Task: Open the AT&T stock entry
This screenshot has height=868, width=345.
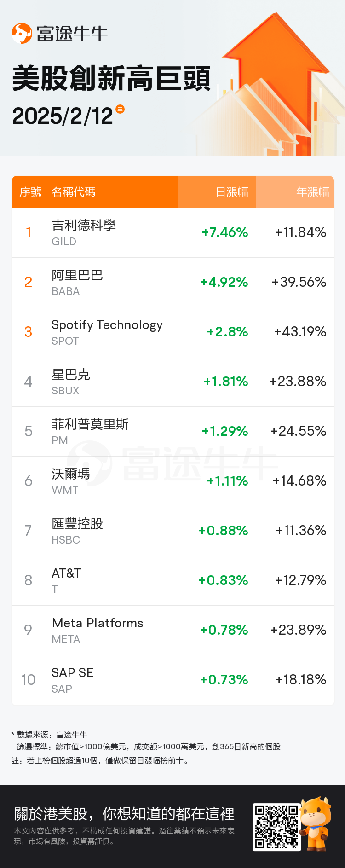Action: tap(173, 581)
